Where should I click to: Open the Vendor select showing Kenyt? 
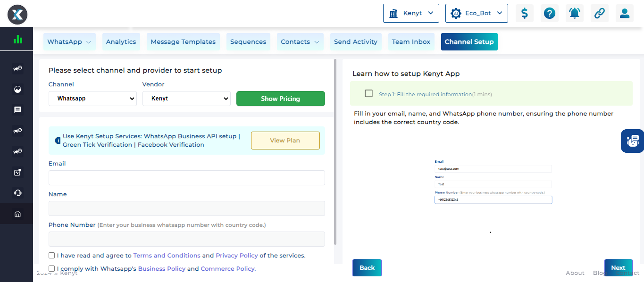pos(186,99)
